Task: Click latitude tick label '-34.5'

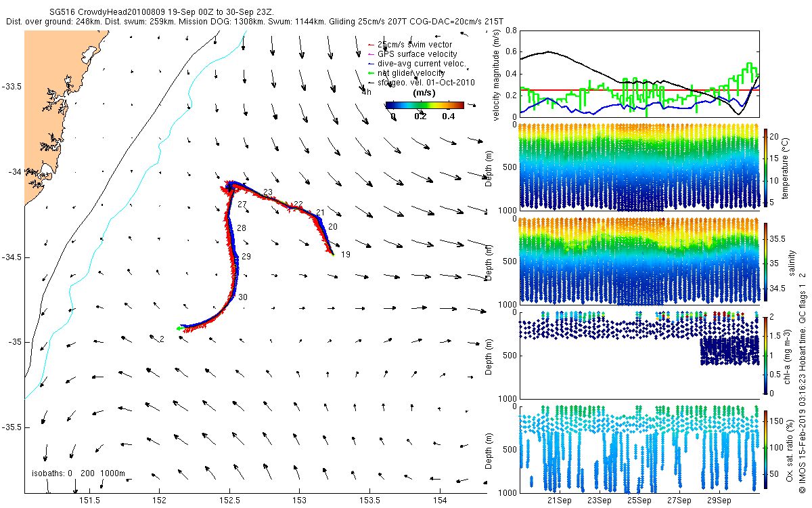Action: (12, 257)
